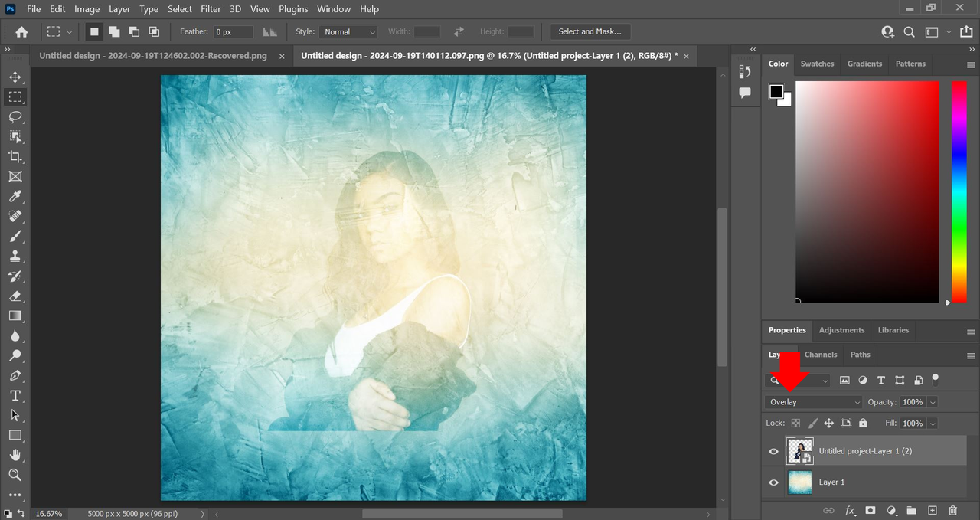Hide Layer 1 visibility eye

[773, 482]
